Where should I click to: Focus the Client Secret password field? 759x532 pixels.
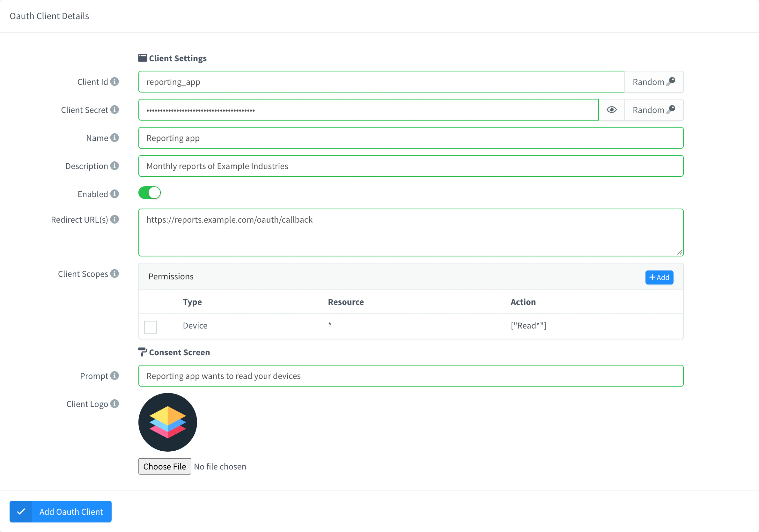pos(369,110)
